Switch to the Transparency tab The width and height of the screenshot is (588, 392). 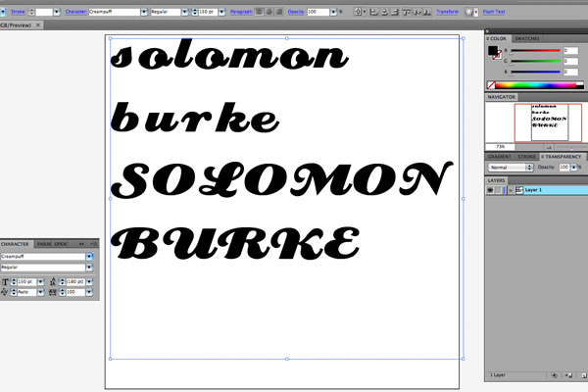click(561, 157)
